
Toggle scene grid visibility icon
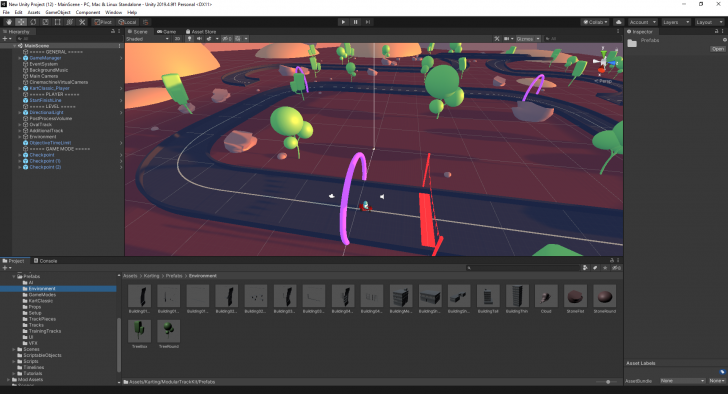pyautogui.click(x=238, y=39)
